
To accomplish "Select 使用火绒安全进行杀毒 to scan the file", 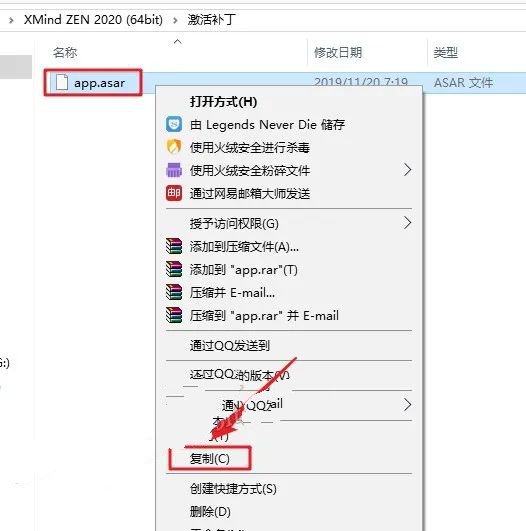I will pyautogui.click(x=250, y=147).
